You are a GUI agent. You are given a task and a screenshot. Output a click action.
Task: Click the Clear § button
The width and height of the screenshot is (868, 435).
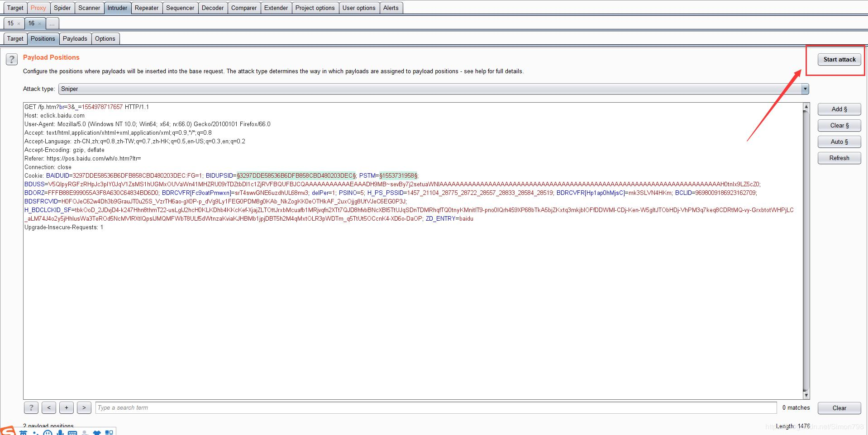point(839,125)
